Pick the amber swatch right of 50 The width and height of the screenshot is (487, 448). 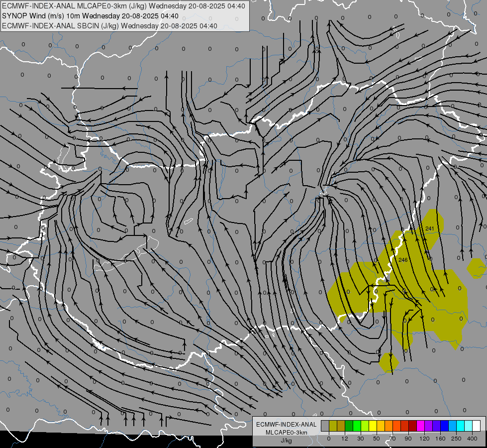(381, 426)
